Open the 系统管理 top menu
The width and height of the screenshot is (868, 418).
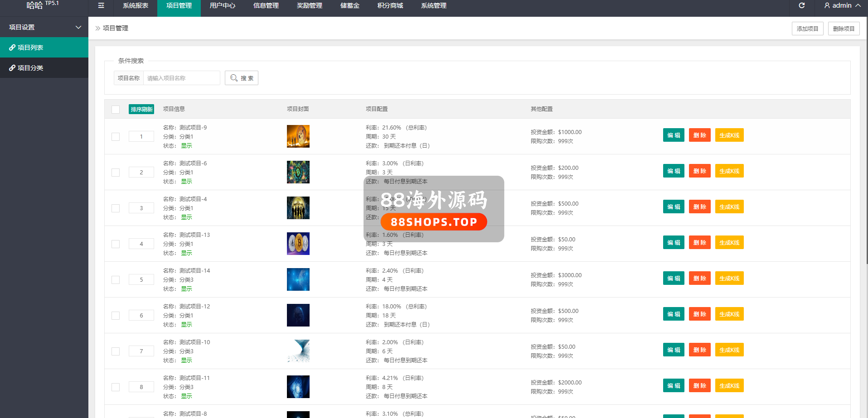click(x=433, y=5)
